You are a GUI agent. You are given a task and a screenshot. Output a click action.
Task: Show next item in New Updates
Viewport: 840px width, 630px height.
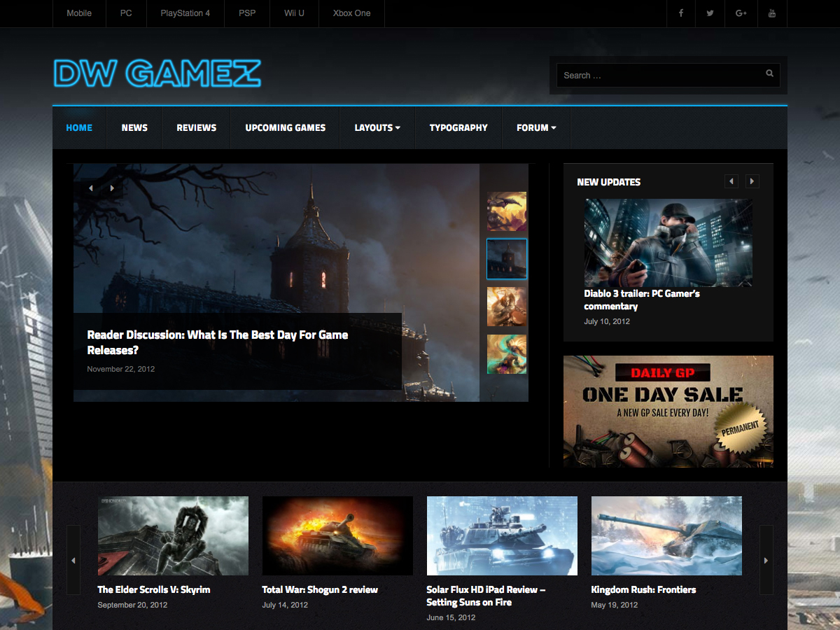752,181
